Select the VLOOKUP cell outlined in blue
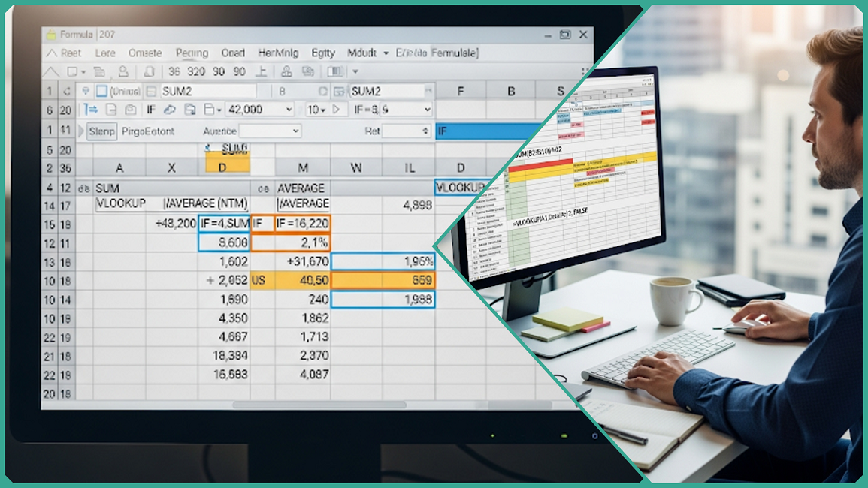 461,188
